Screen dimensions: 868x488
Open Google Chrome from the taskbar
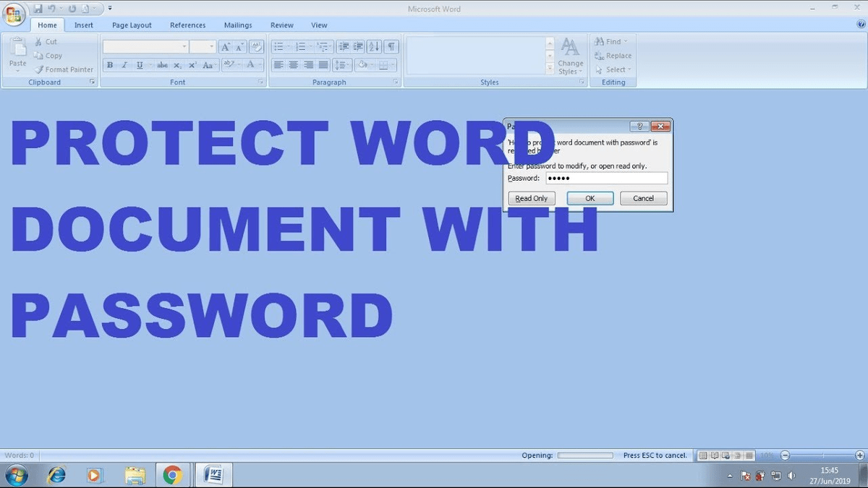pos(171,475)
